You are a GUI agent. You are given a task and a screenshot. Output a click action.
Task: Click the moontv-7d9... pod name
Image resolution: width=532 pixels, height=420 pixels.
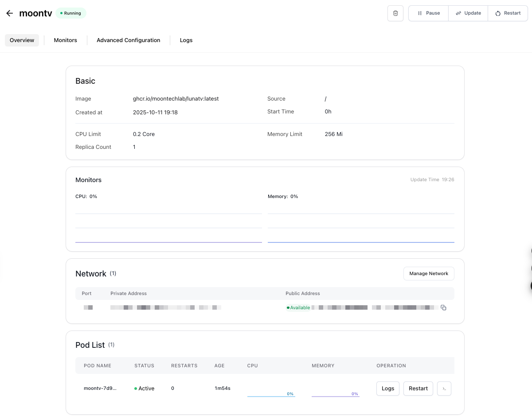pyautogui.click(x=100, y=389)
